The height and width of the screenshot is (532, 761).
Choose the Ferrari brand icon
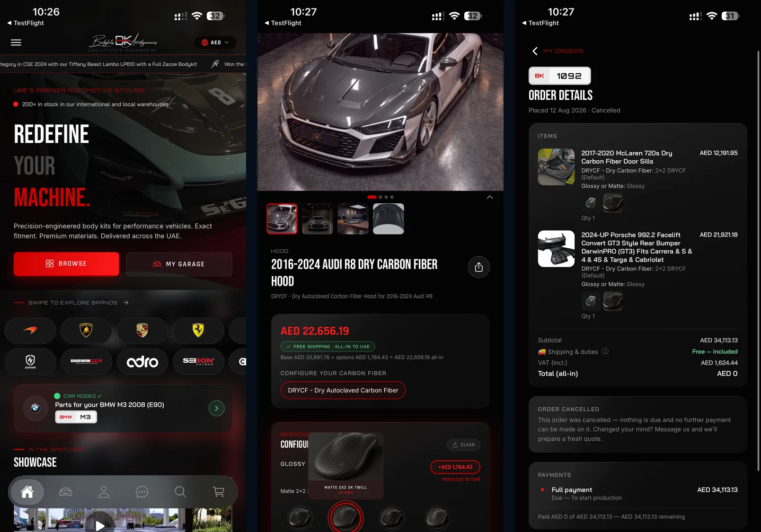(198, 330)
